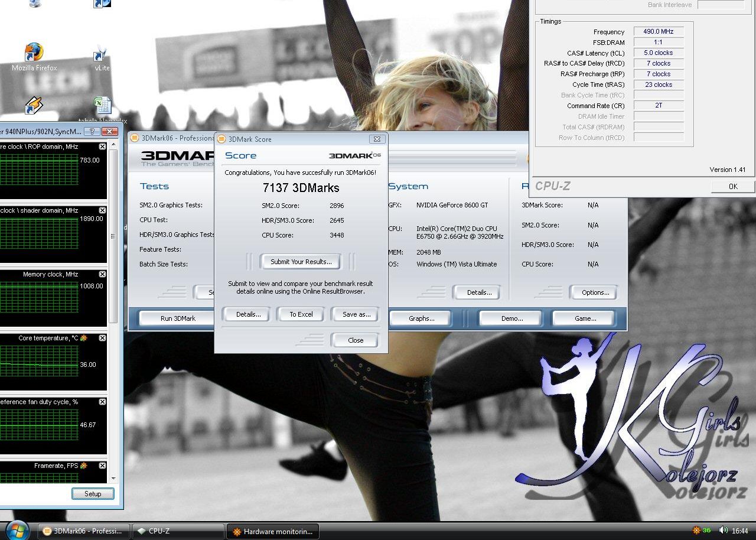
Task: Close the Memory clock graph
Action: [102, 274]
